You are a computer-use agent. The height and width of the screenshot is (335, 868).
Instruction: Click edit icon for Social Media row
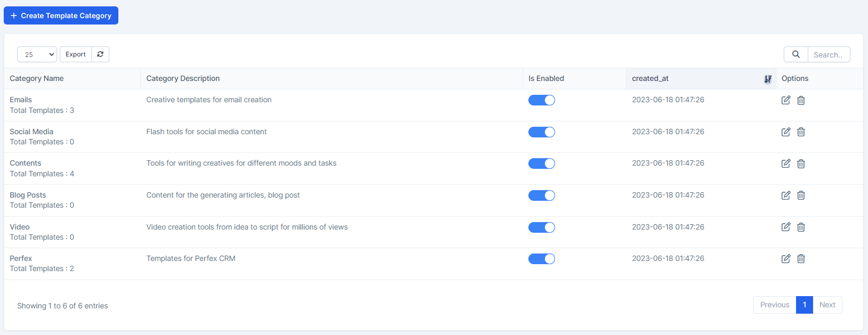click(785, 132)
